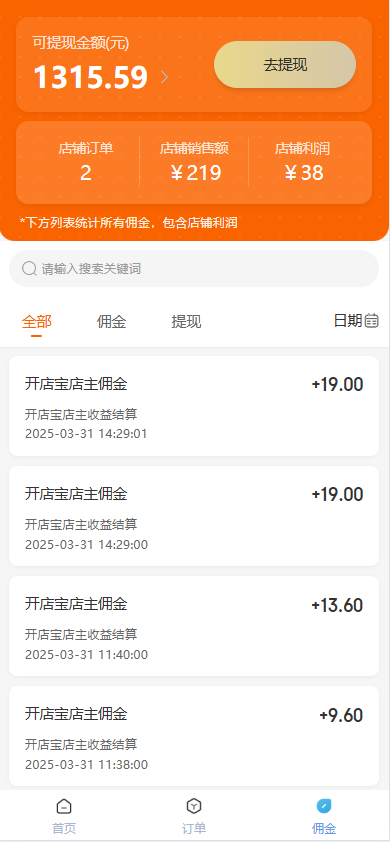Tap the home icon in bottom navigation
Image resolution: width=390 pixels, height=842 pixels.
[x=64, y=806]
